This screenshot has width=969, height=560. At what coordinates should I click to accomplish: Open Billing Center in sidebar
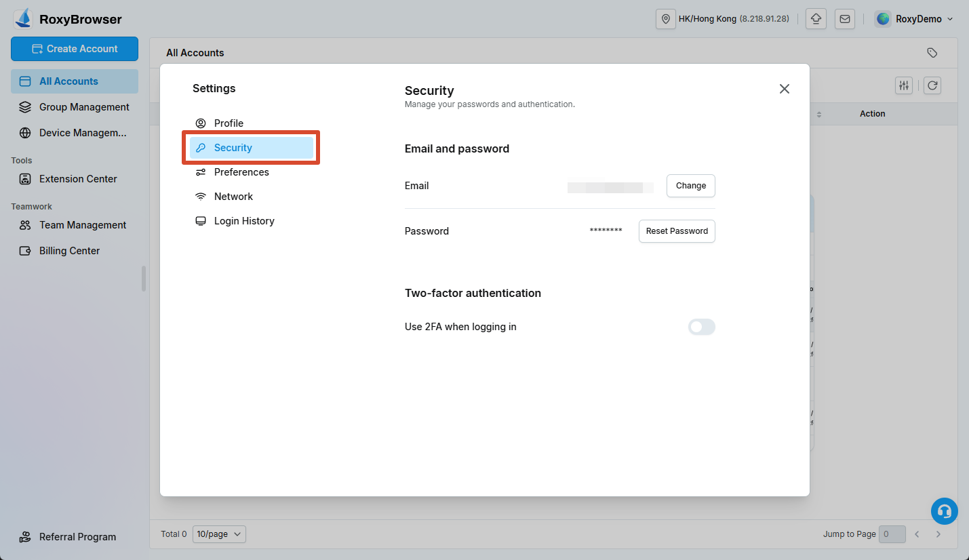point(75,251)
